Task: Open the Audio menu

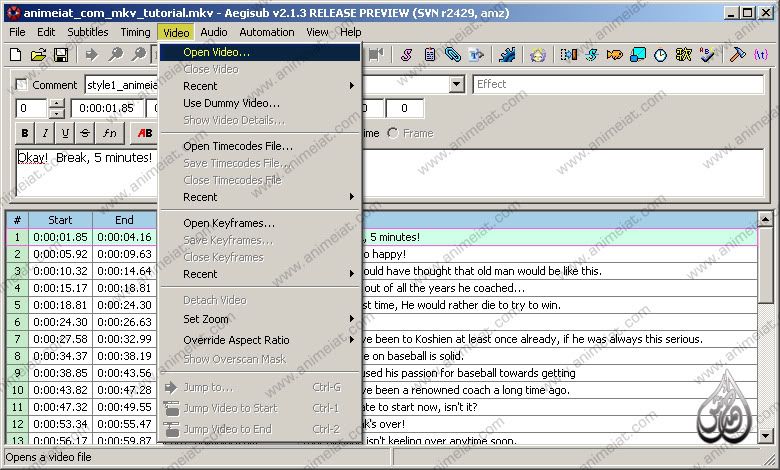Action: click(x=214, y=32)
